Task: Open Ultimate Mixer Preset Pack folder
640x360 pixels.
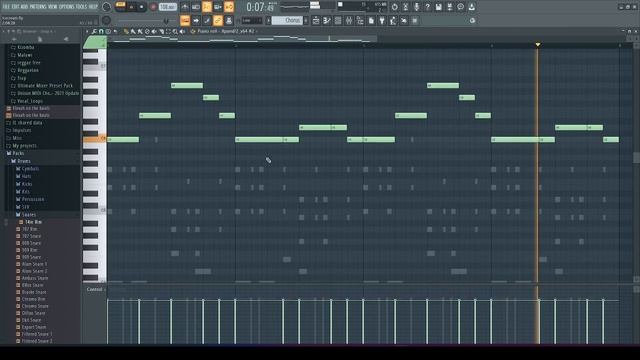Action: (x=45, y=86)
